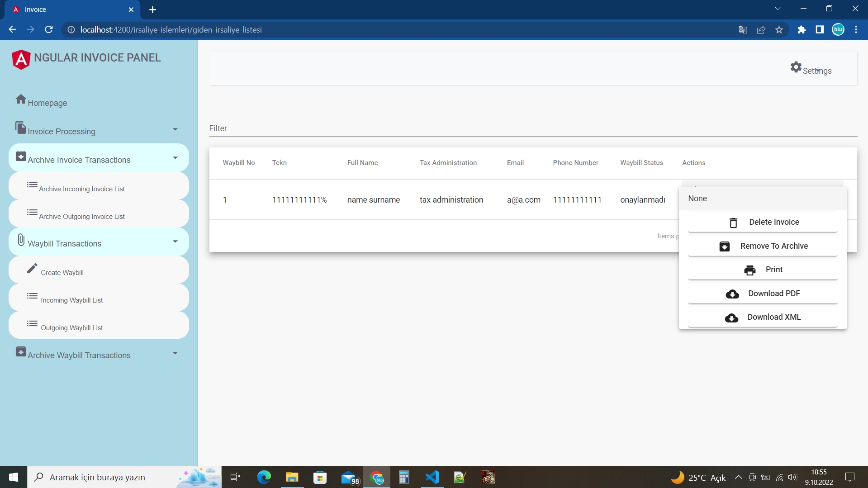Open Archive Outgoing Invoice List
Image resolution: width=868 pixels, height=488 pixels.
[x=99, y=213]
